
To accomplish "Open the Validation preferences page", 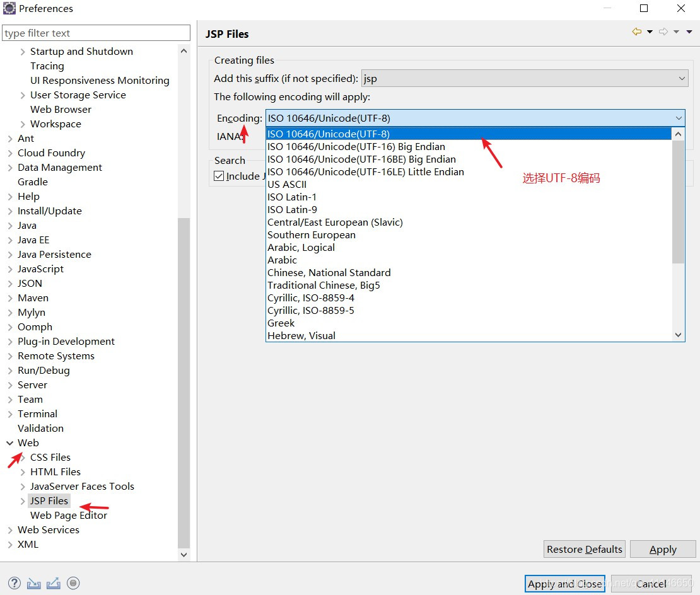I will tap(40, 428).
